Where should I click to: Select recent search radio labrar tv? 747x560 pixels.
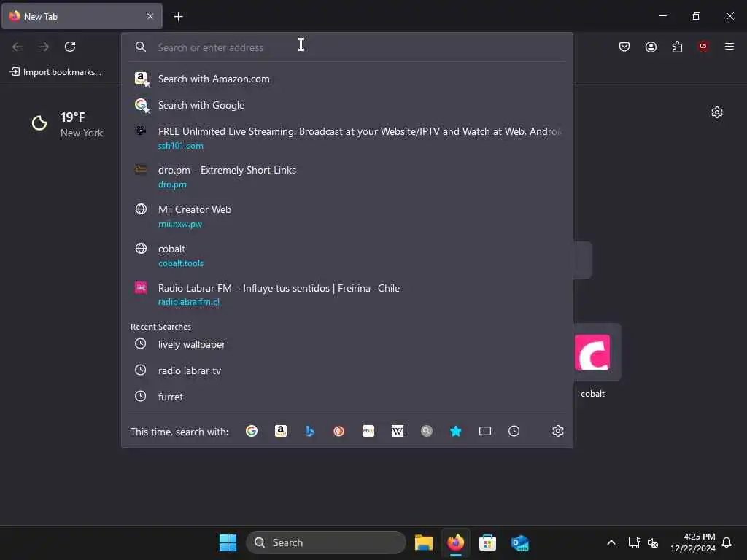coord(347,370)
